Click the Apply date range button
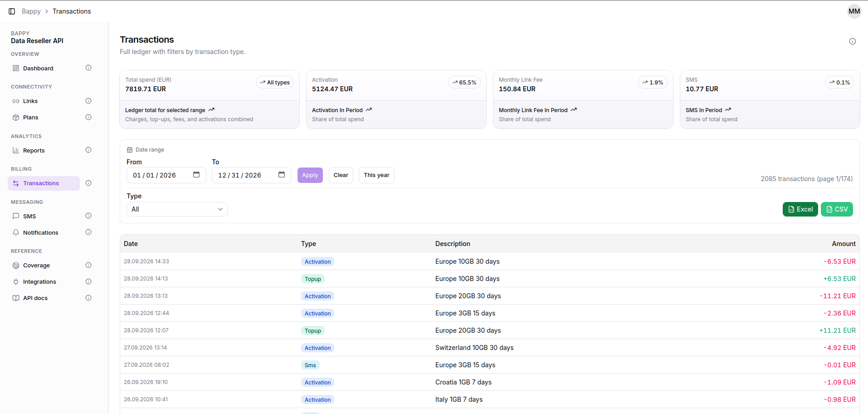This screenshot has width=868, height=414. pos(310,175)
